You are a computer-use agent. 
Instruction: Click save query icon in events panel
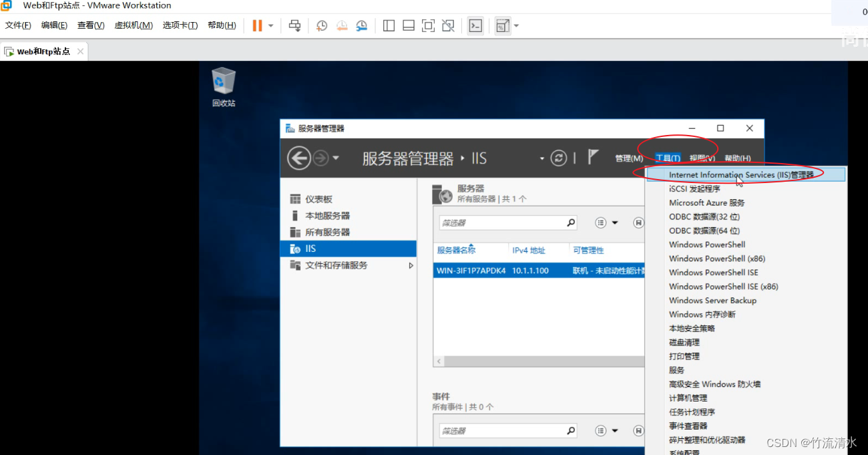[x=639, y=431]
